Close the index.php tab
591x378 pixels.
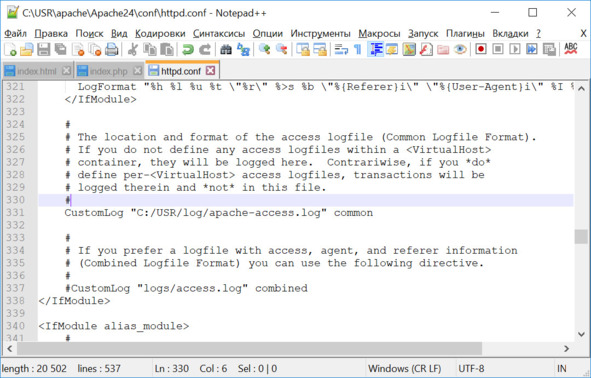[138, 70]
